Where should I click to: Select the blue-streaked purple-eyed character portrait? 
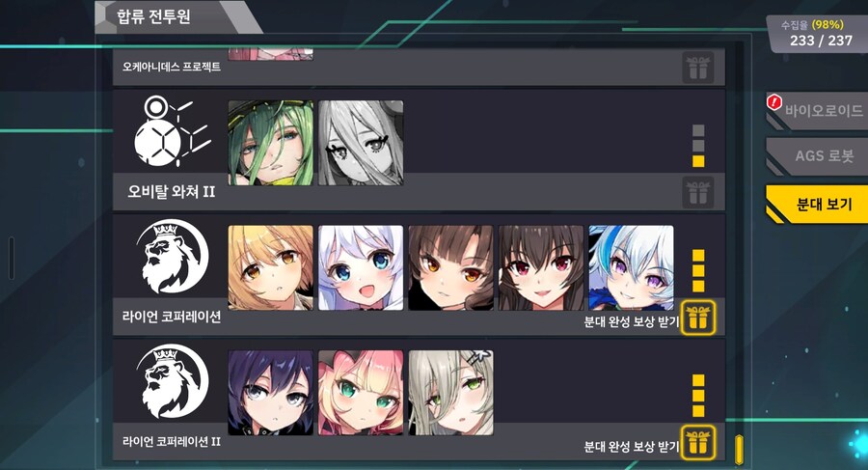point(631,267)
